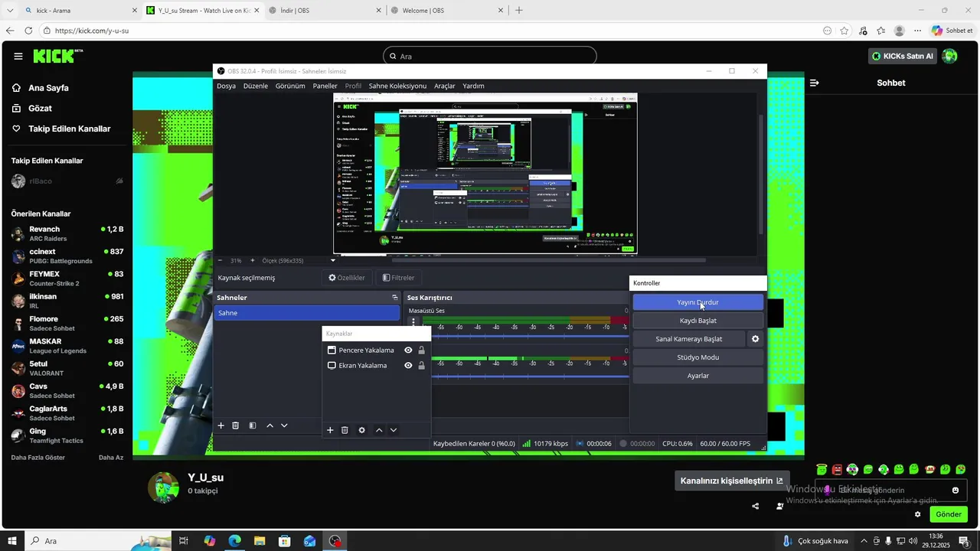Open OBS settings via Ayarlar button

click(698, 376)
